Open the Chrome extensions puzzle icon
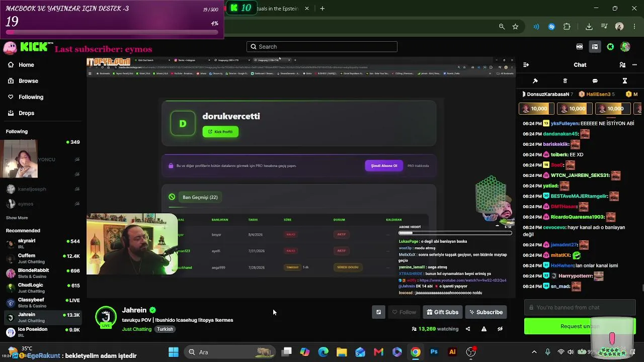Screen dimensions: 644x362 pyautogui.click(x=567, y=27)
